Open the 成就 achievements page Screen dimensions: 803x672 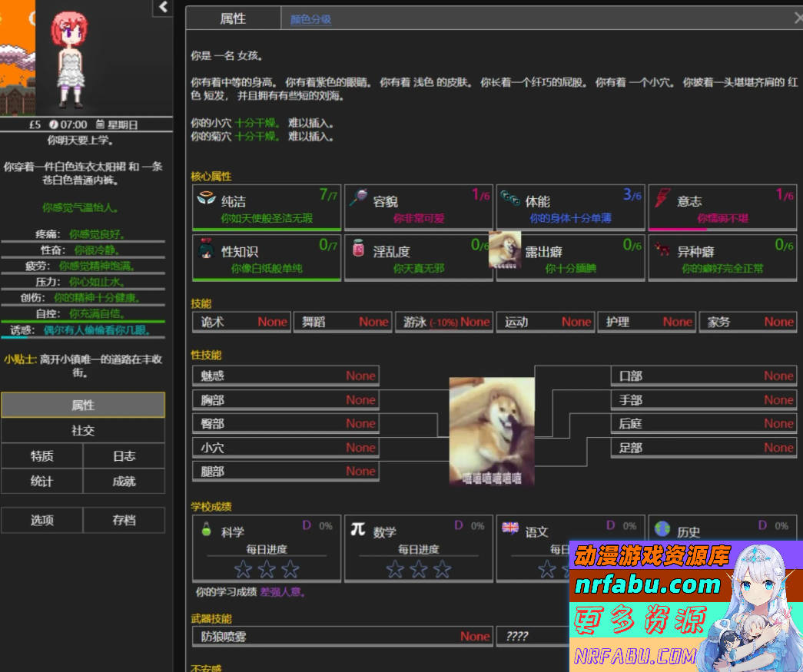(x=124, y=482)
